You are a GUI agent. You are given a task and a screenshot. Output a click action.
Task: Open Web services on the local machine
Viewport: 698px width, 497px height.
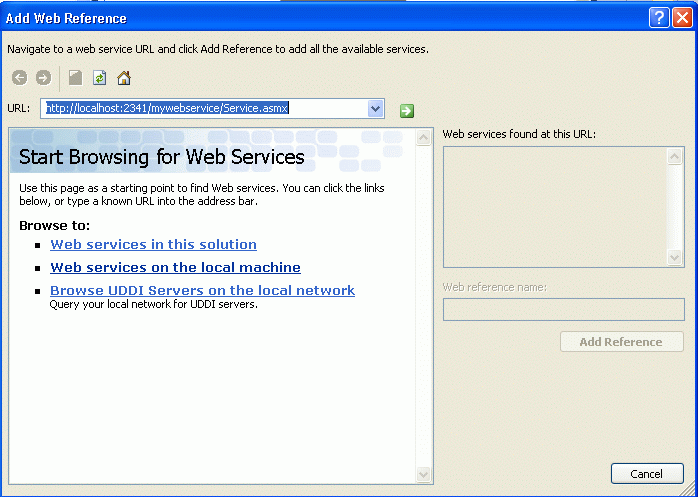click(175, 267)
